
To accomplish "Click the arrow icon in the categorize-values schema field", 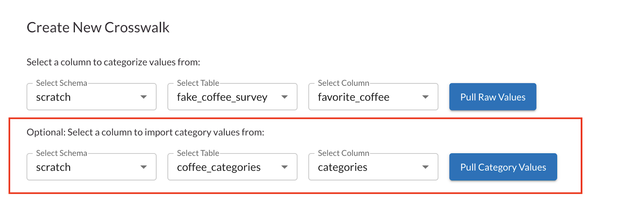I will pos(144,97).
